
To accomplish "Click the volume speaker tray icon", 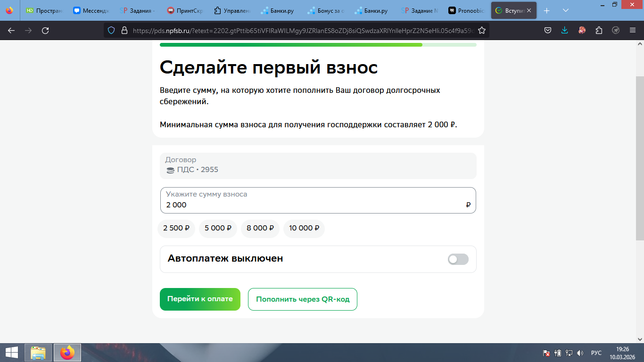I will [x=580, y=353].
